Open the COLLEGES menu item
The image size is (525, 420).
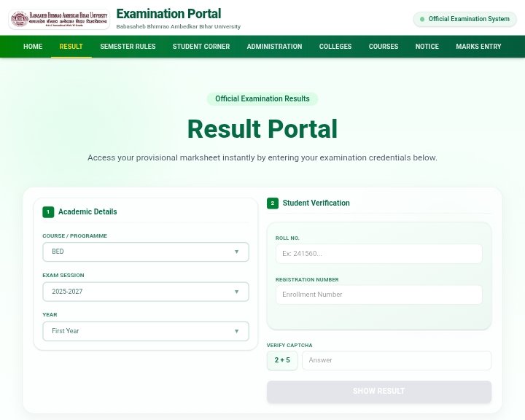click(335, 46)
